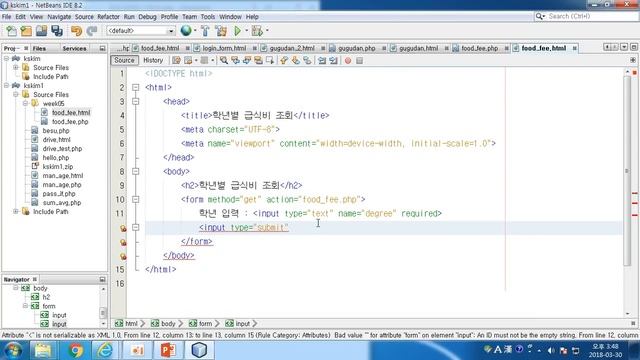The image size is (640, 360).
Task: Collapse the week05 folder node
Action: click(x=25, y=104)
